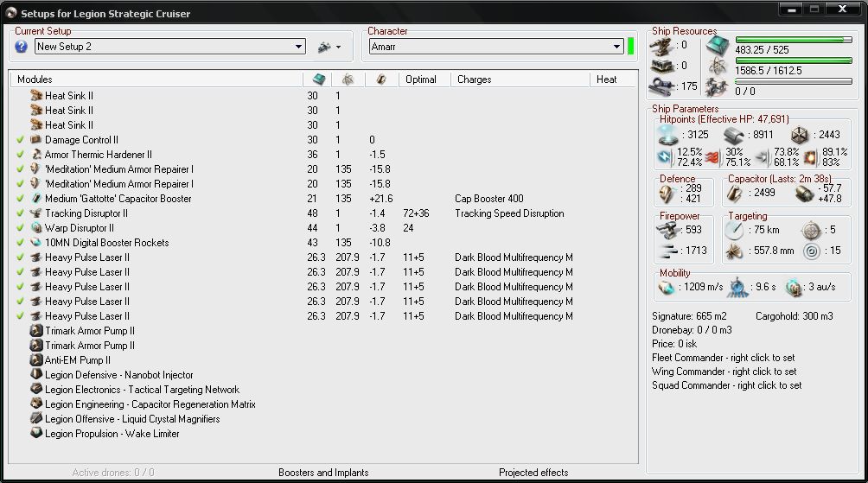
Task: Select the Armor Thermic Hardener II icon
Action: 36,155
